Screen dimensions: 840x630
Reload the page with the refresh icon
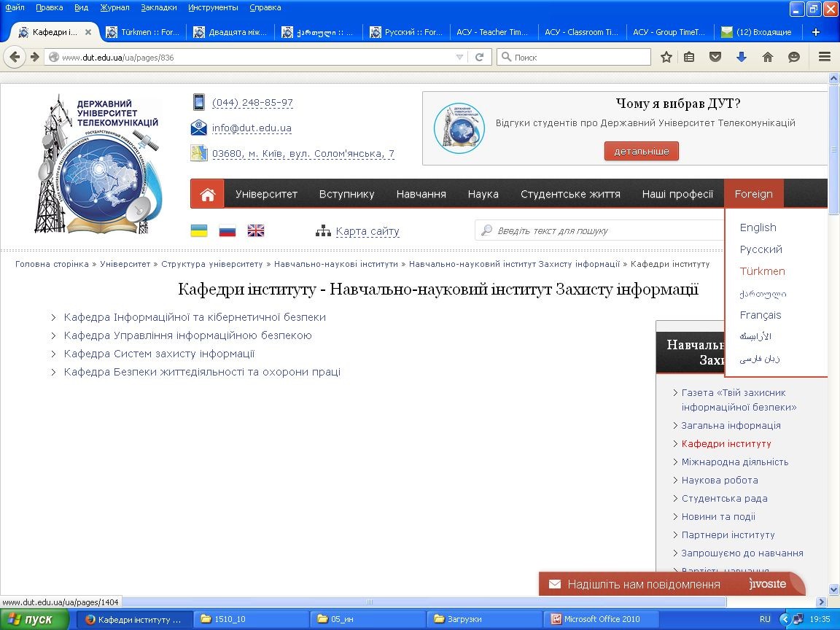click(x=480, y=57)
